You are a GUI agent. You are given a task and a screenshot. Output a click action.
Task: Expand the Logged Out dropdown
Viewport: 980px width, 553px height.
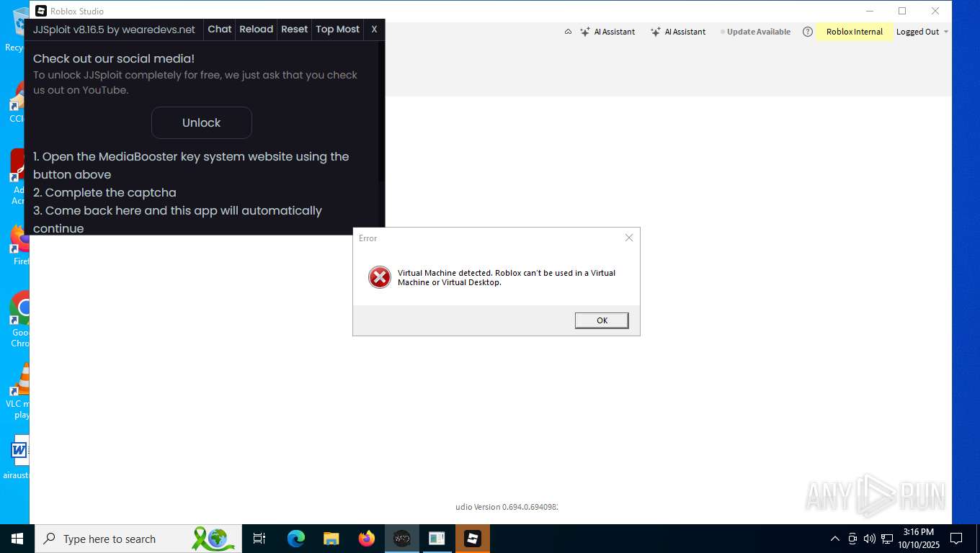922,32
